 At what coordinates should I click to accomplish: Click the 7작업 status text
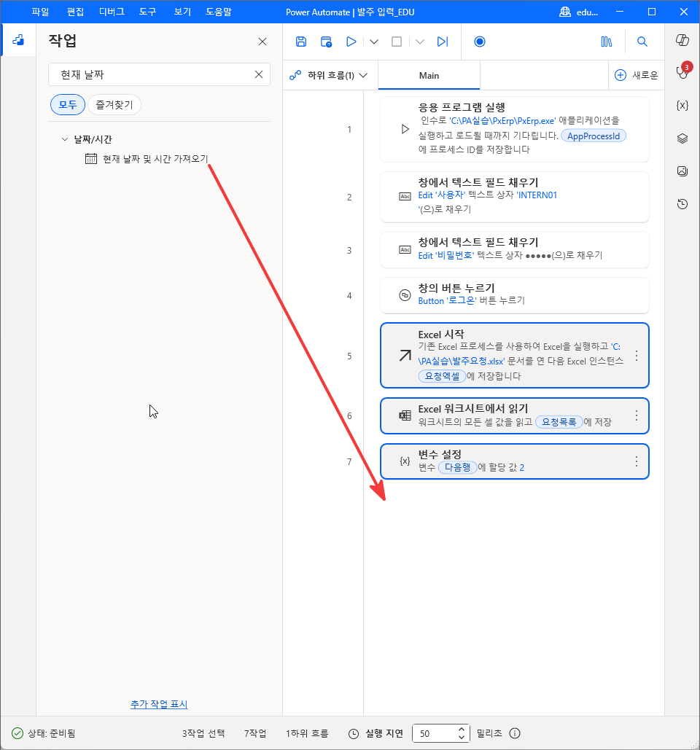click(255, 733)
